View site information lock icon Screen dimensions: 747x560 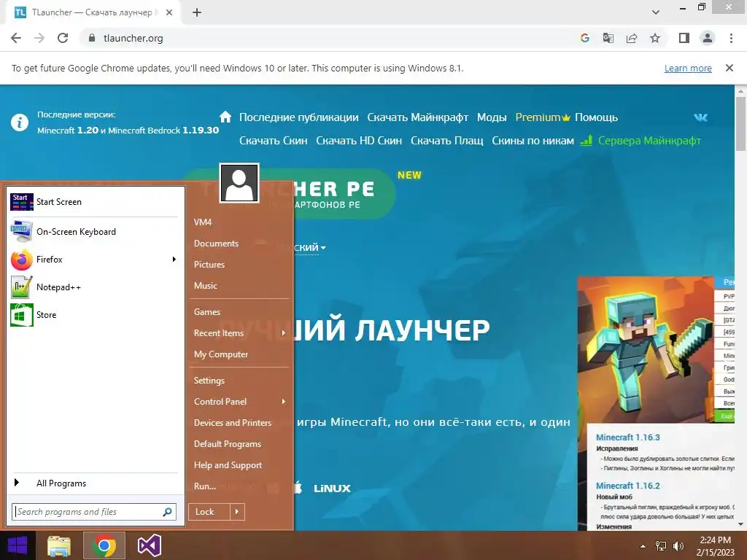pos(92,38)
